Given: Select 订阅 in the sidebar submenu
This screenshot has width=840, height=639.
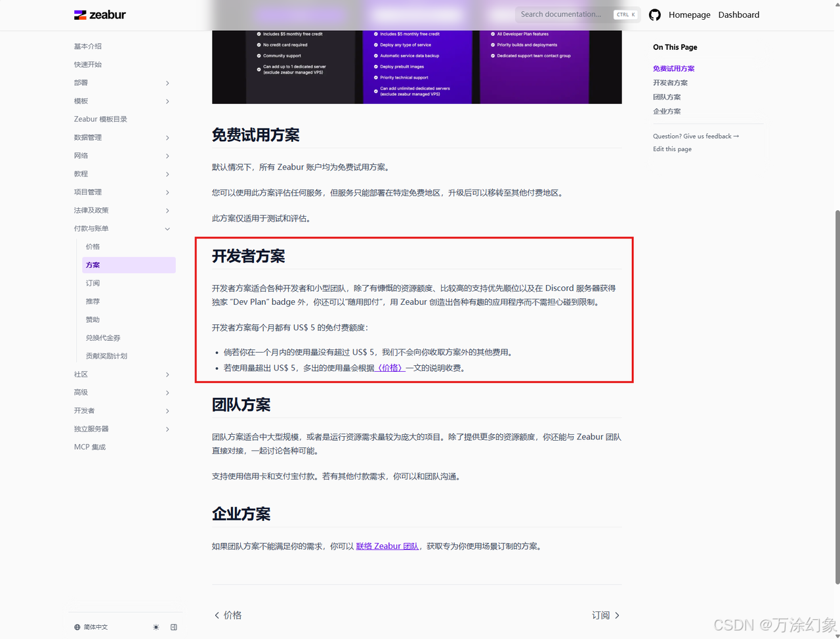Looking at the screenshot, I should click(x=93, y=283).
